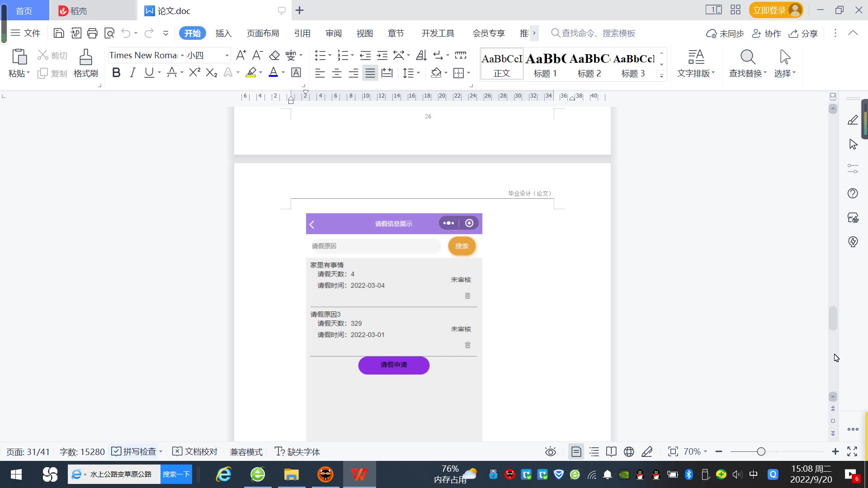Open the 70% zoom level dropdown
This screenshot has width=868, height=488.
[x=695, y=452]
